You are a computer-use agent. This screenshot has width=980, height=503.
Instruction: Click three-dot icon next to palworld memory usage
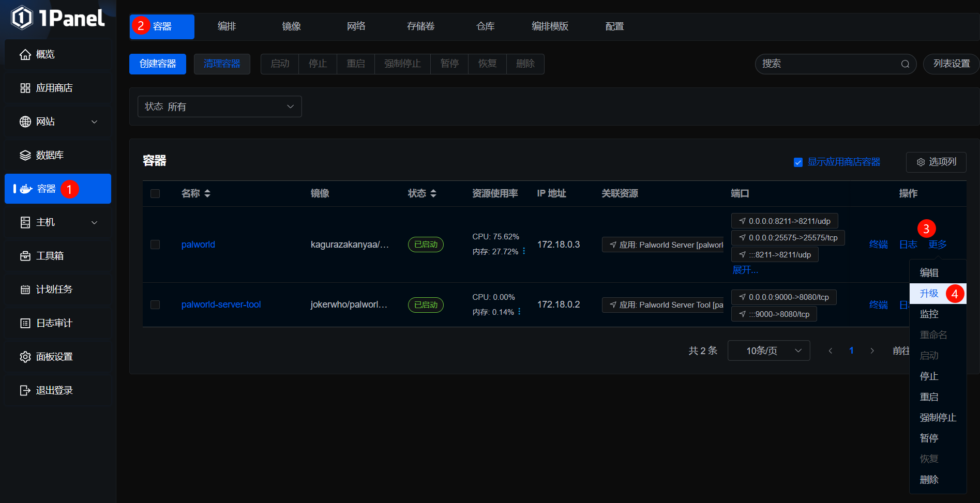coord(524,251)
